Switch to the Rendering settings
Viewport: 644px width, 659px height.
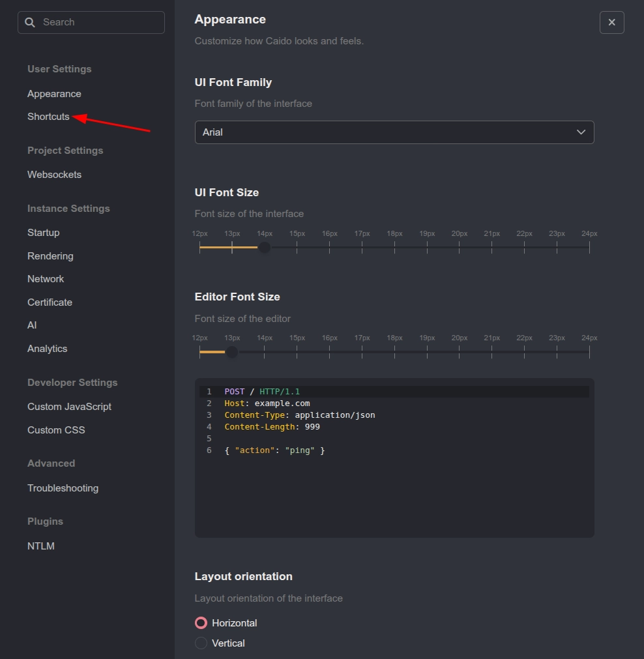50,256
